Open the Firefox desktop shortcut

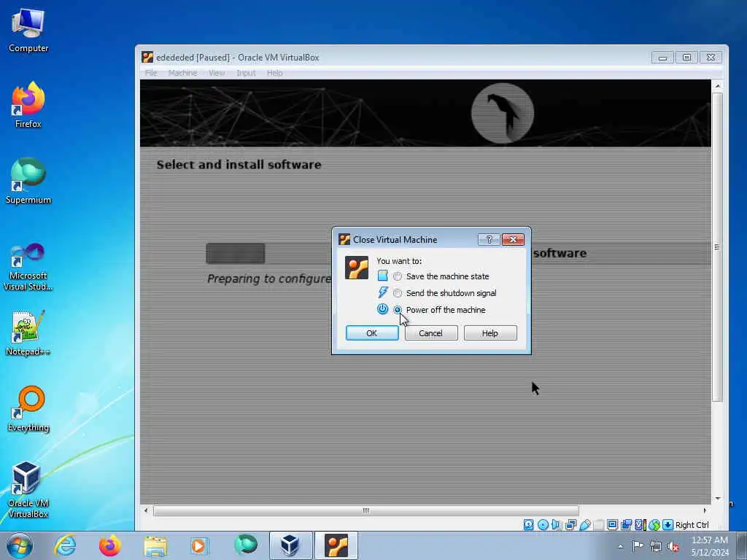point(28,105)
